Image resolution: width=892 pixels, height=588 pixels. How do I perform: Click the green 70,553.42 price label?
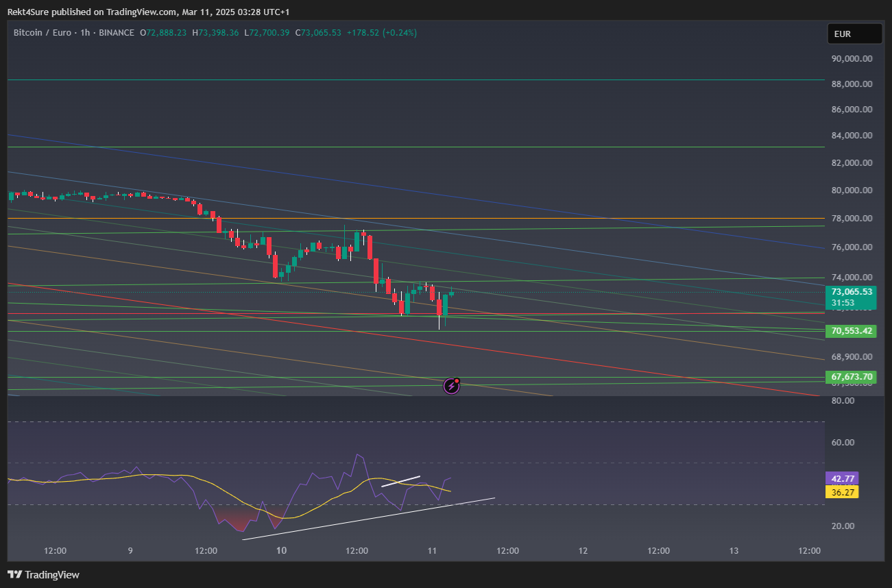tap(852, 331)
